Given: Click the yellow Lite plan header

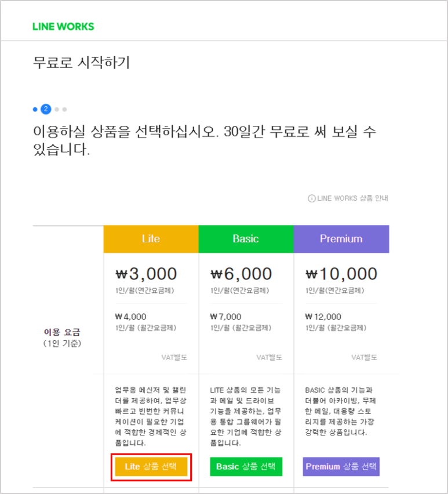Looking at the screenshot, I should pos(151,239).
